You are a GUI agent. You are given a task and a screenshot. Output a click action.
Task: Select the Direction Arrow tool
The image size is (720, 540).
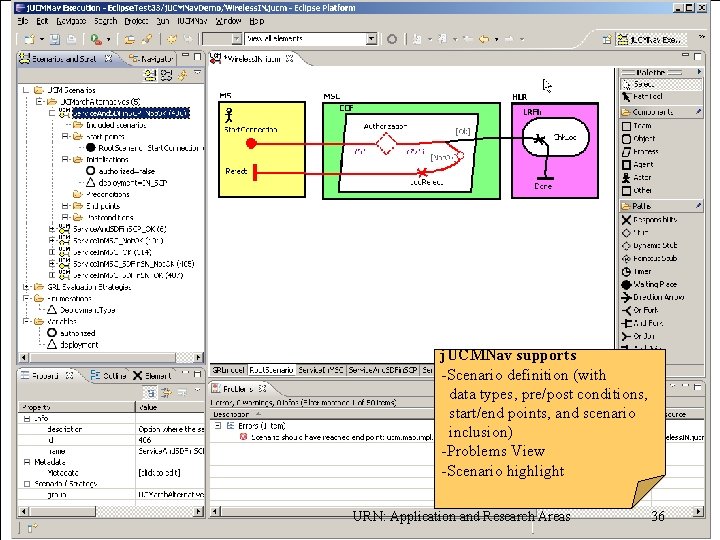652,297
